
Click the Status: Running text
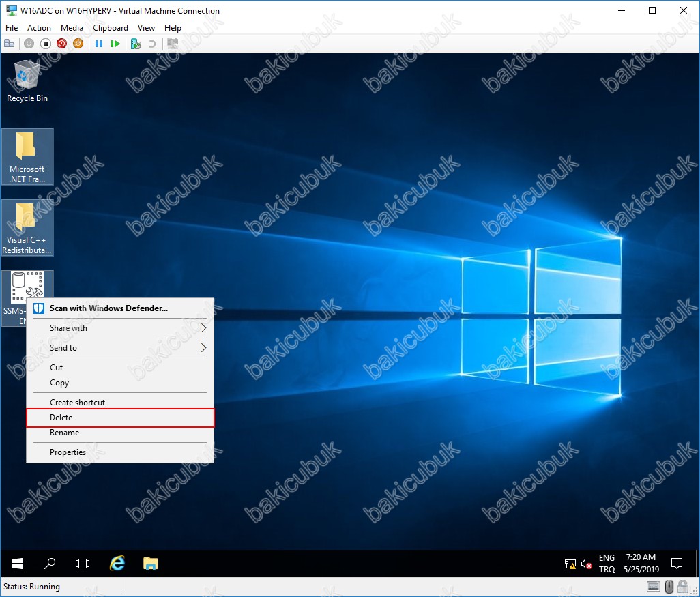coord(31,587)
